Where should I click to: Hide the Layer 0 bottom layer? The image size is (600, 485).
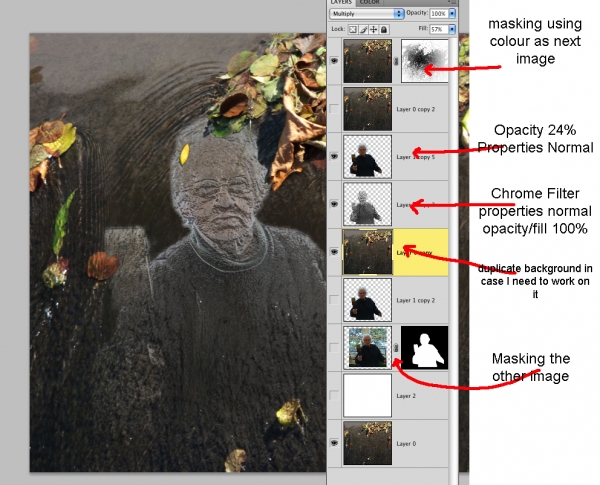[334, 443]
